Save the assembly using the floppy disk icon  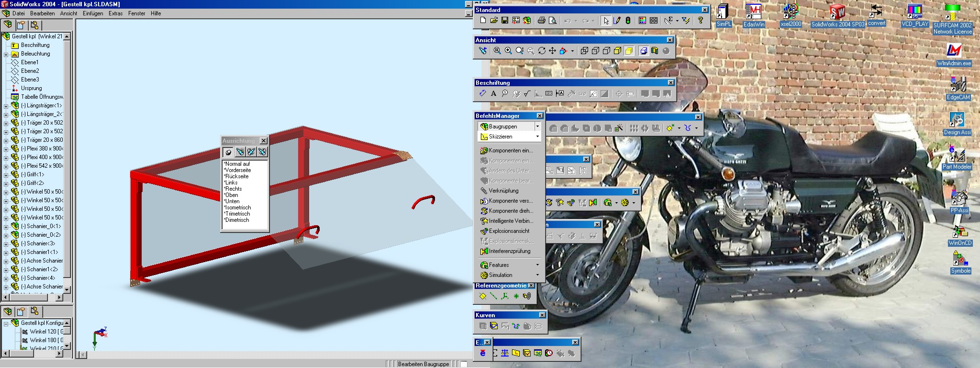pyautogui.click(x=505, y=20)
